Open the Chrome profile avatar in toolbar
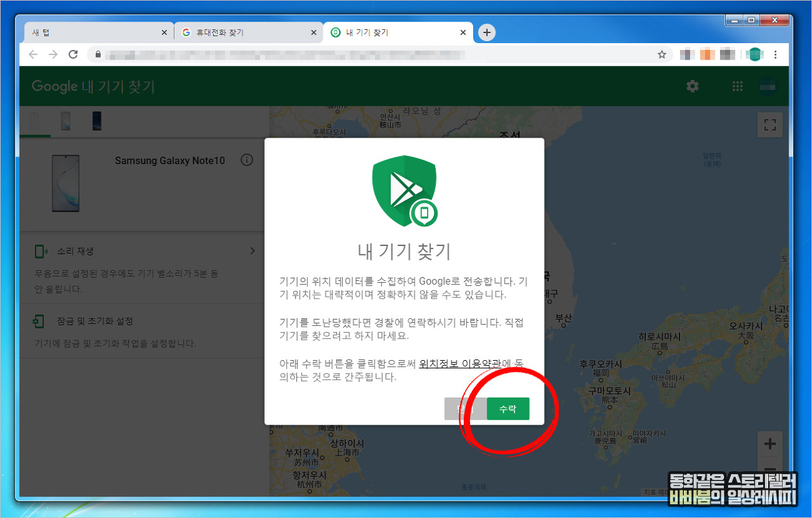Image resolution: width=812 pixels, height=518 pixels. pyautogui.click(x=754, y=55)
